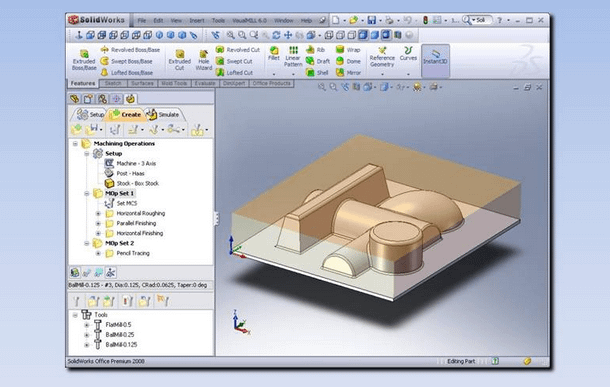Click the Extruded Cut icon
The image size is (610, 387).
[180, 53]
